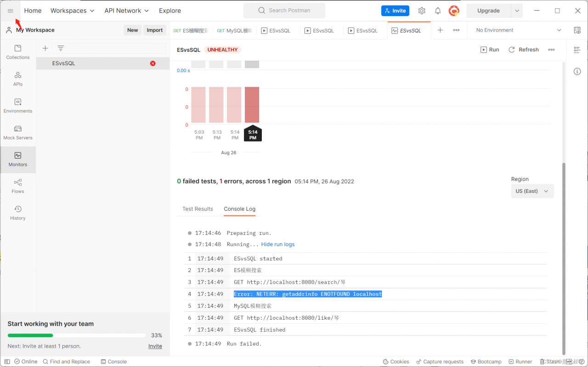588x367 pixels.
Task: Select the MySQL GET request tab
Action: pyautogui.click(x=235, y=31)
